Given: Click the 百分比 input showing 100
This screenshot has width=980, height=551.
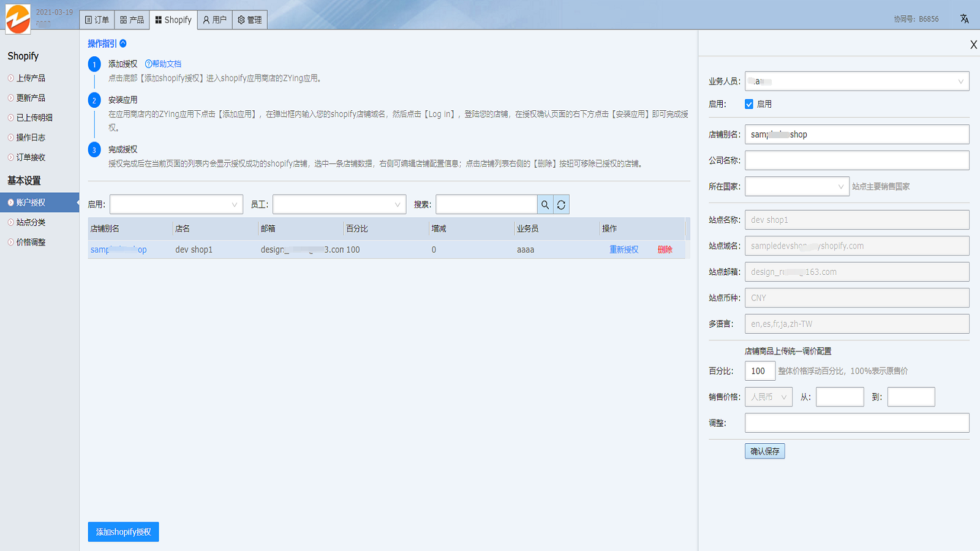Looking at the screenshot, I should tap(760, 371).
